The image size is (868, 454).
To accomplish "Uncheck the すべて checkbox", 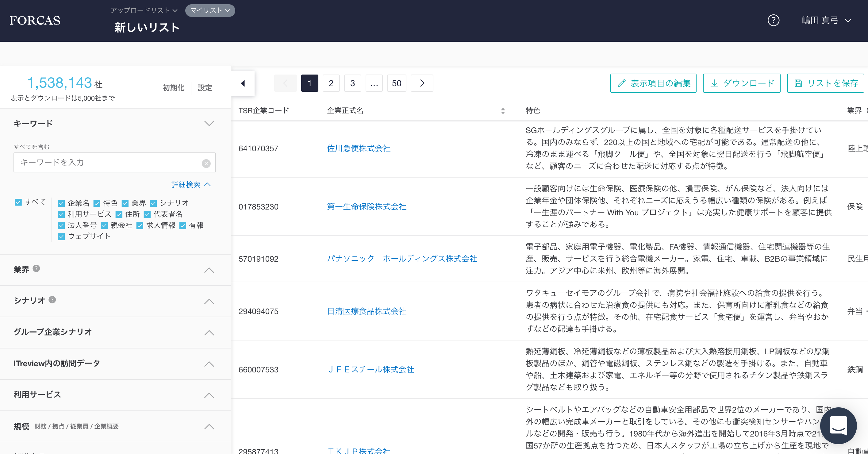I will tap(18, 202).
